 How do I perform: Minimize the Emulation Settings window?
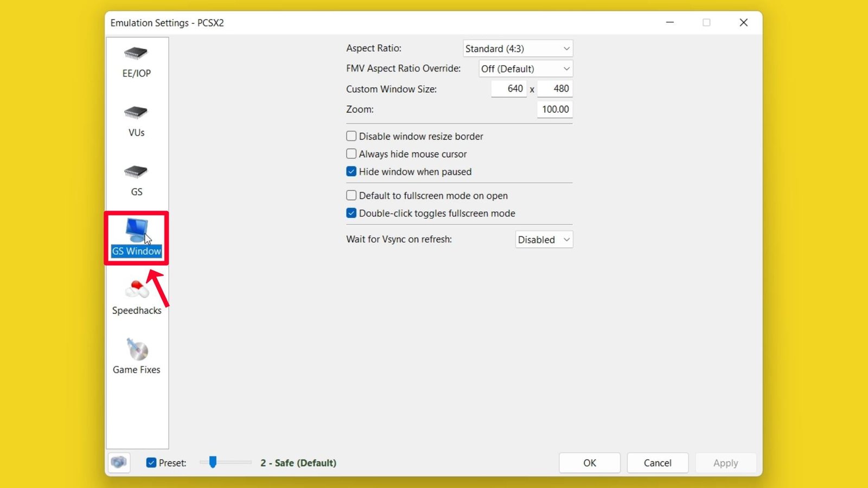(x=670, y=22)
